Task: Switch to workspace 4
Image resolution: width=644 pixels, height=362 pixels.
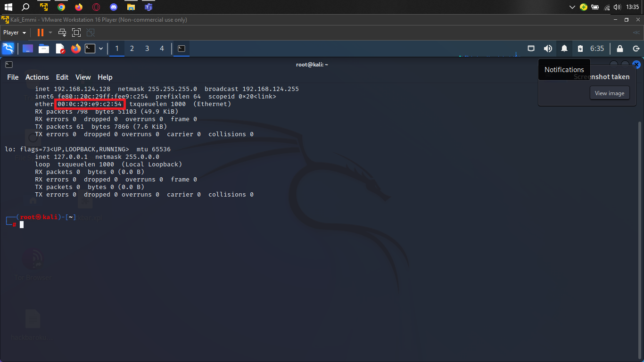Action: (x=162, y=49)
